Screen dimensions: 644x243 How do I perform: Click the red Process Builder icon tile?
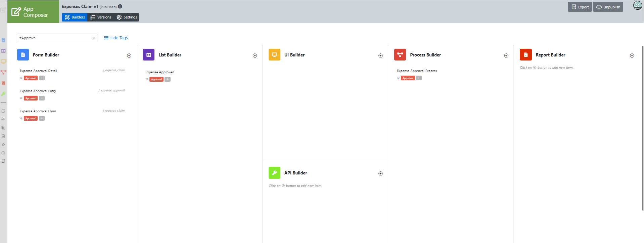(400, 55)
